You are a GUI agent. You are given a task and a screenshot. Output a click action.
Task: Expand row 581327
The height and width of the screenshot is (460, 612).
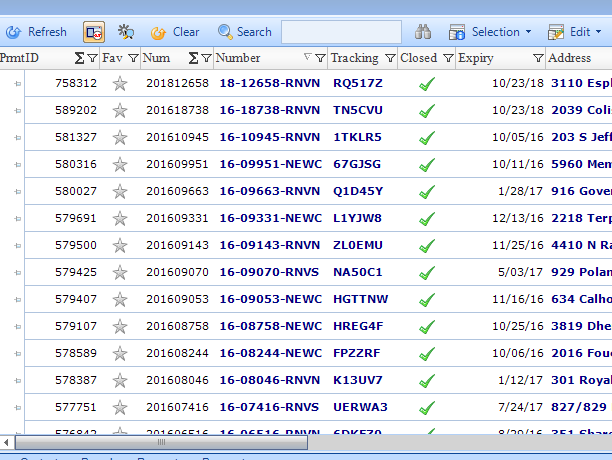[x=18, y=138]
